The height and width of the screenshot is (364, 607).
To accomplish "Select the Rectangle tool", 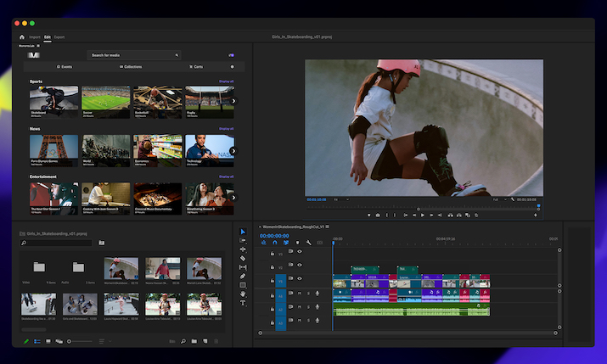I will pos(243,285).
